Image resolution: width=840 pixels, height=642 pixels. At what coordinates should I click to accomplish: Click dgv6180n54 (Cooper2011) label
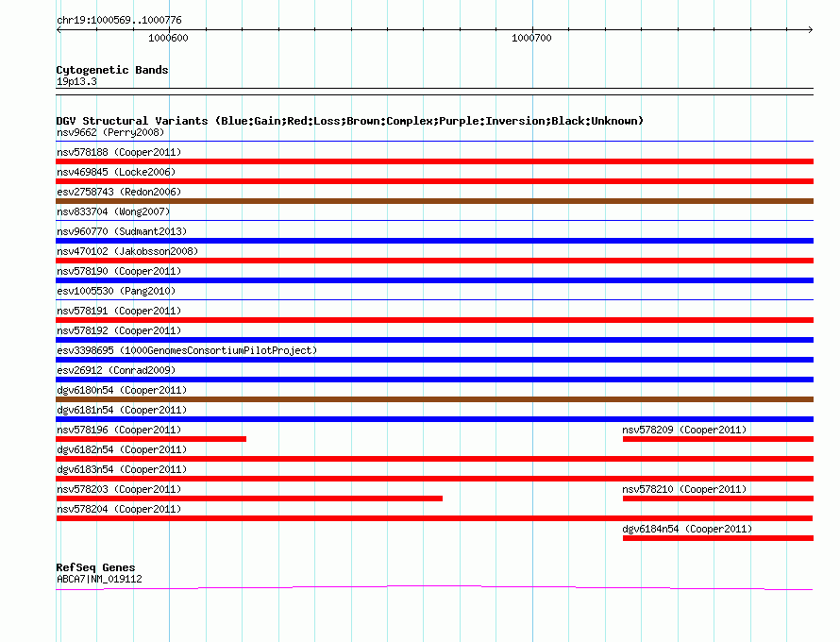point(122,390)
